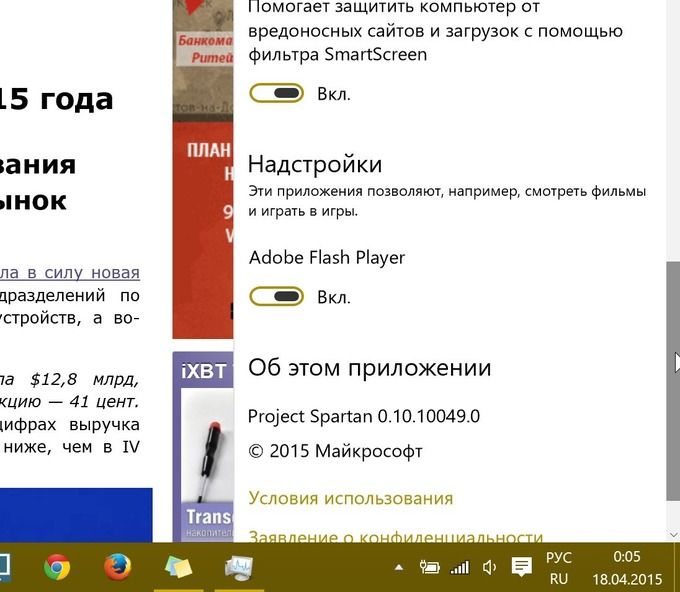The image size is (680, 592).
Task: Open network signal tray icon
Action: 460,567
